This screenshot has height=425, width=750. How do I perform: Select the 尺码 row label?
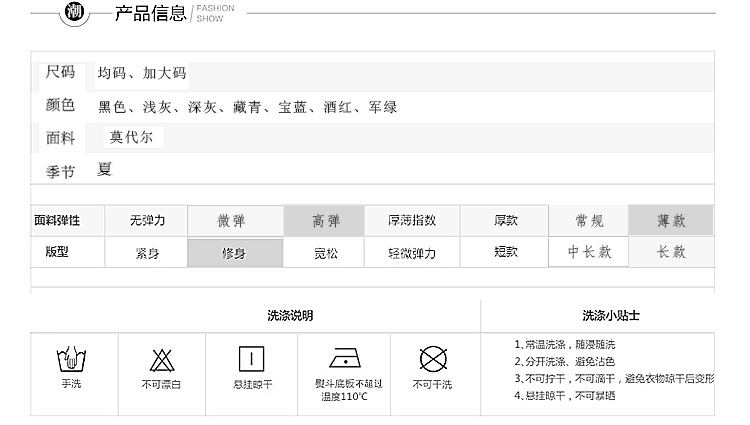(60, 72)
